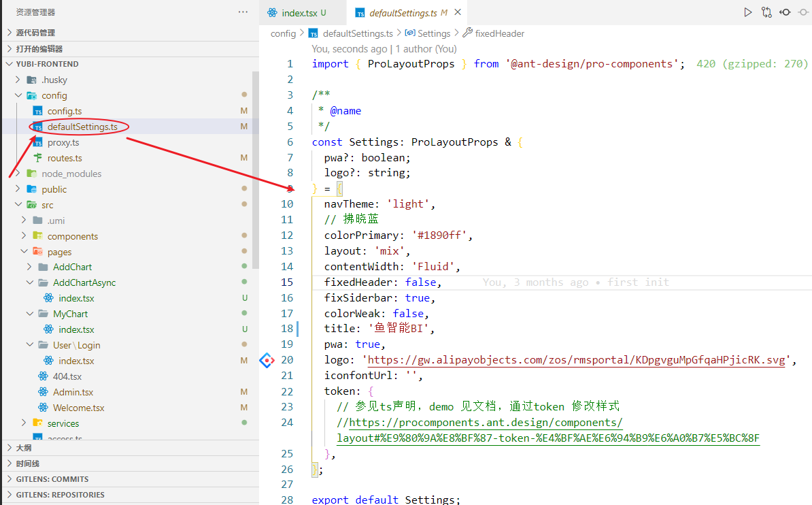The height and width of the screenshot is (505, 812).
Task: Expand the GITLENS: COMMITS panel
Action: point(52,479)
